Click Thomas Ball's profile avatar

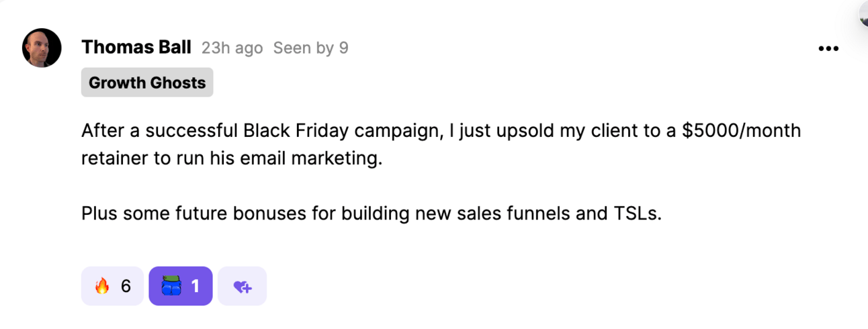pyautogui.click(x=42, y=48)
